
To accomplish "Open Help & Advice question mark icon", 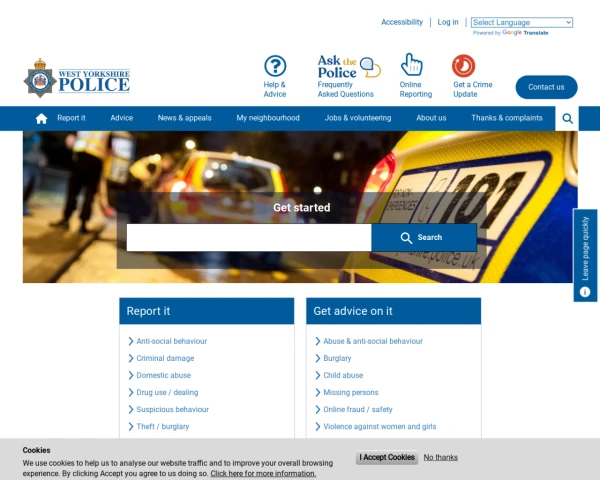I will pos(275,66).
